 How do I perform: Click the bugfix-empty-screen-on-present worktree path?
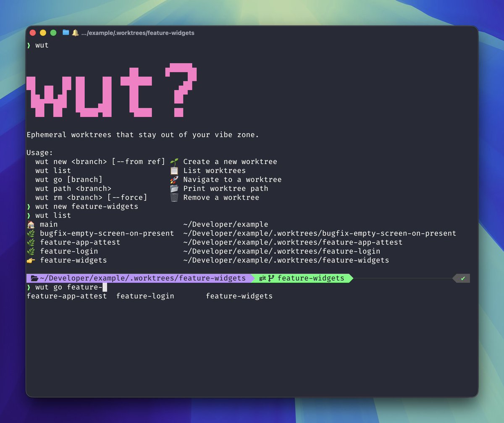tap(320, 233)
